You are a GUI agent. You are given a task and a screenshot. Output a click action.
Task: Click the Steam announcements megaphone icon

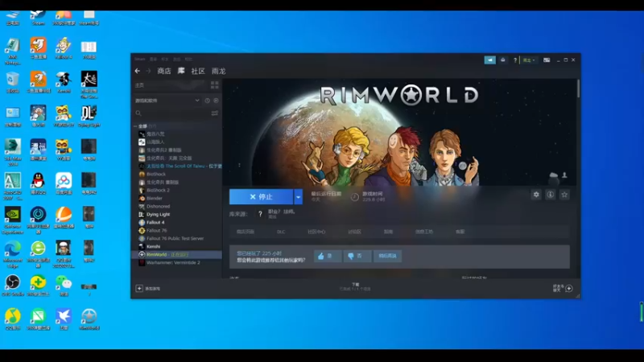490,60
